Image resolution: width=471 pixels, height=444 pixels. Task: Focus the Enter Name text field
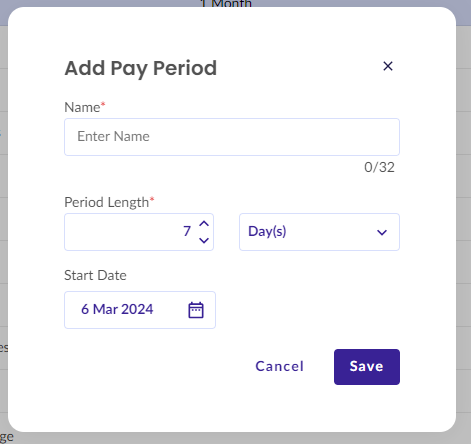[x=232, y=137]
